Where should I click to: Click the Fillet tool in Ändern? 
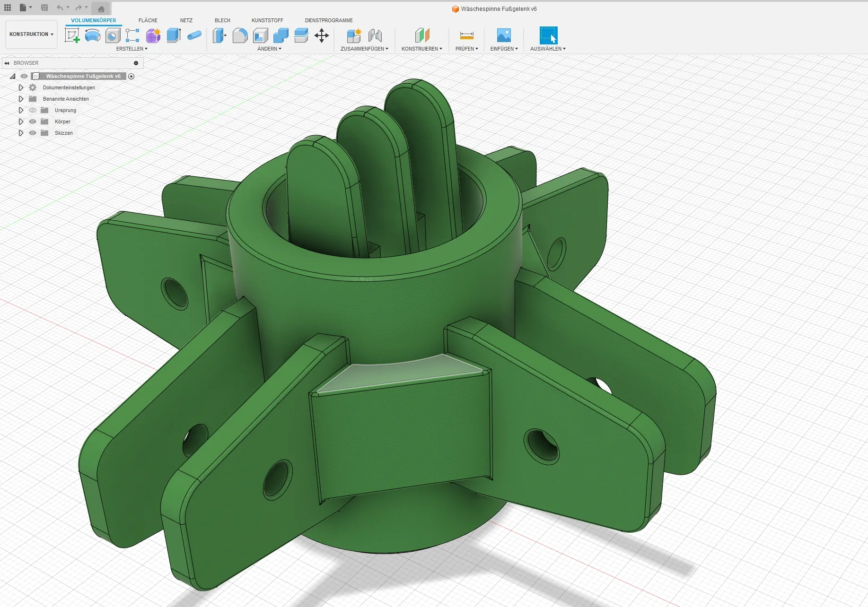(240, 35)
